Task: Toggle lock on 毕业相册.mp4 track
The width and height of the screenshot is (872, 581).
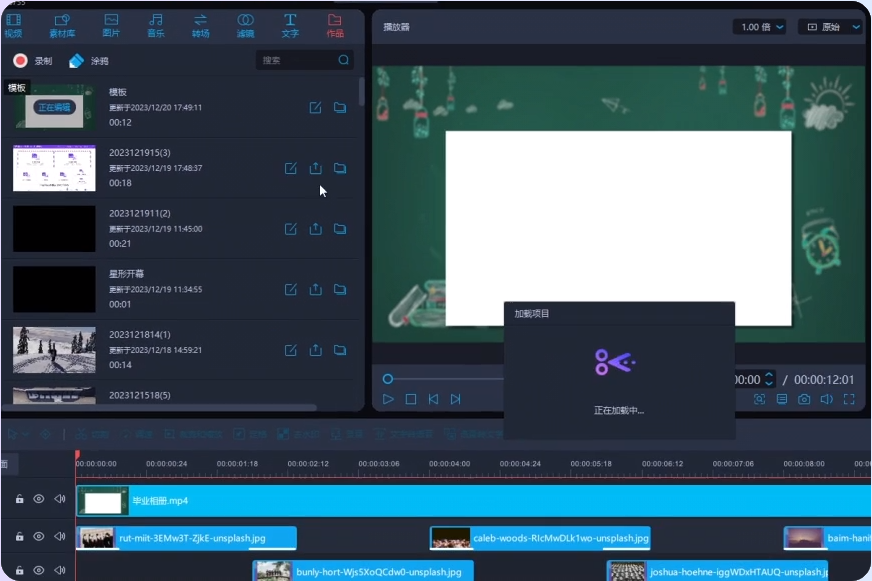Action: click(x=19, y=499)
